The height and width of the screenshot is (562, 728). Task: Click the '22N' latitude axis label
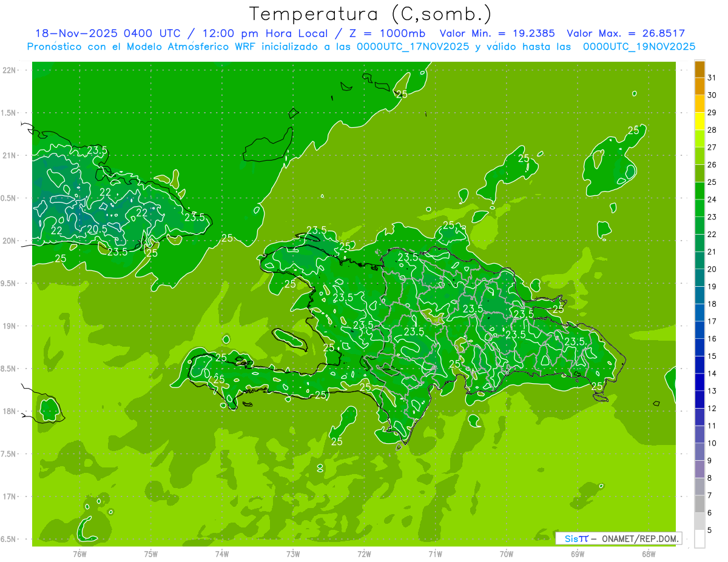[x=8, y=70]
